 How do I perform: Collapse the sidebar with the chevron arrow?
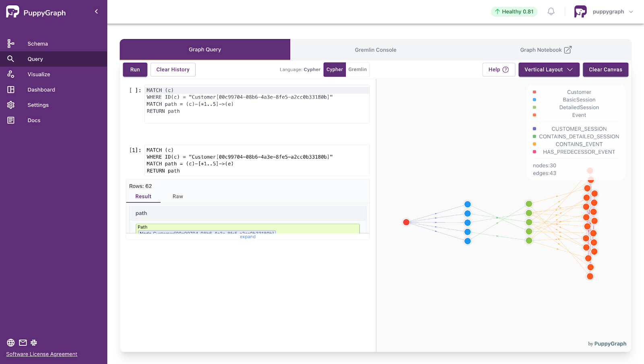[96, 12]
